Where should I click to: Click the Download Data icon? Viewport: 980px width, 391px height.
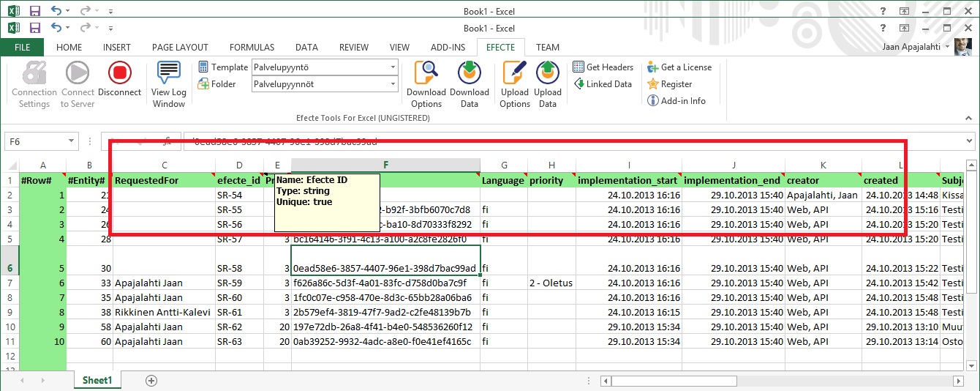pyautogui.click(x=469, y=72)
